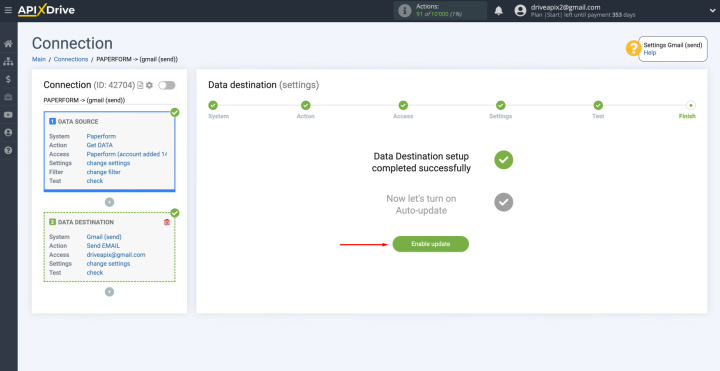This screenshot has width=720, height=371.
Task: Add block with plus below Data Destination
Action: click(109, 292)
